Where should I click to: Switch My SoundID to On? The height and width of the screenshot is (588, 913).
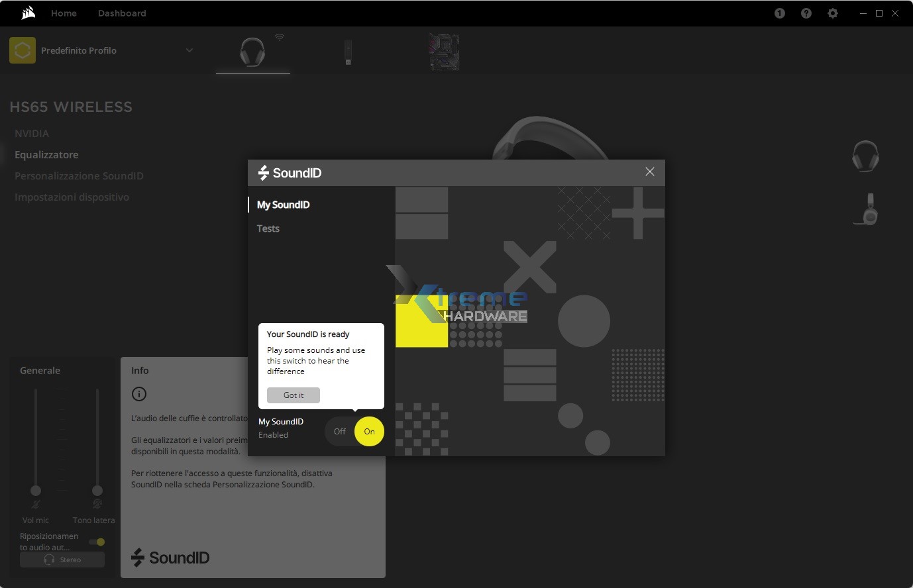point(369,432)
